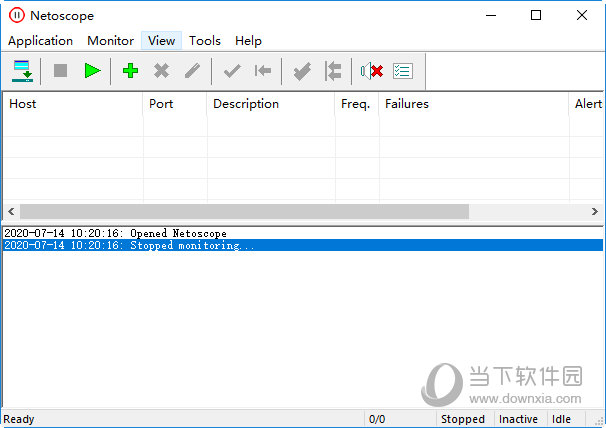Select the 'Stopped monitoring...' log entry
The width and height of the screenshot is (606, 428).
(x=303, y=245)
